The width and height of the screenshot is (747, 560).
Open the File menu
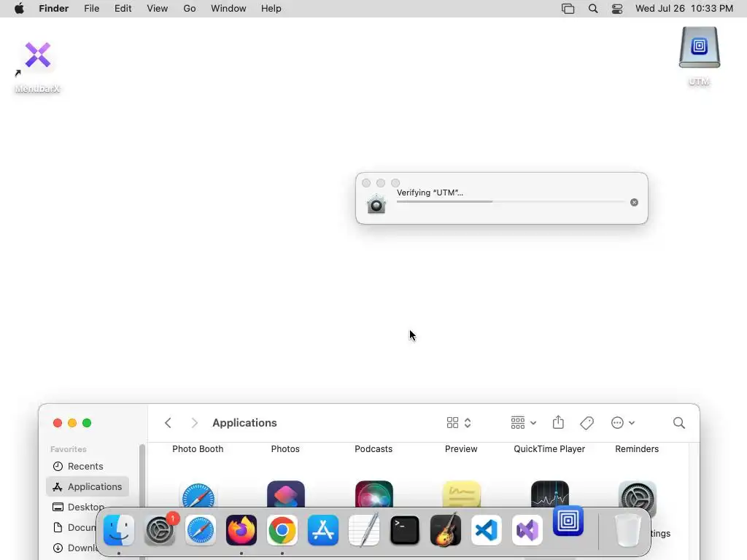(91, 9)
